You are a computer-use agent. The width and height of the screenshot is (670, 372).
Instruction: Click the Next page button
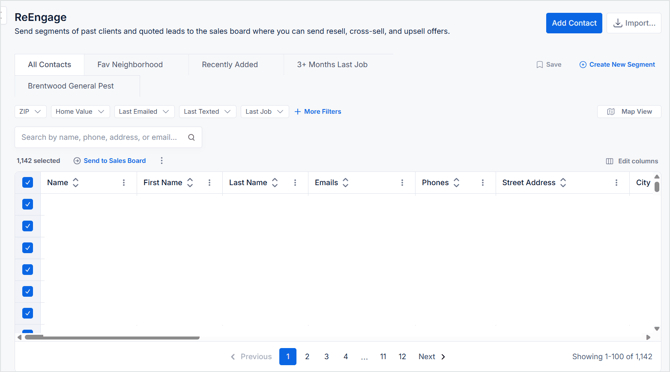point(432,357)
